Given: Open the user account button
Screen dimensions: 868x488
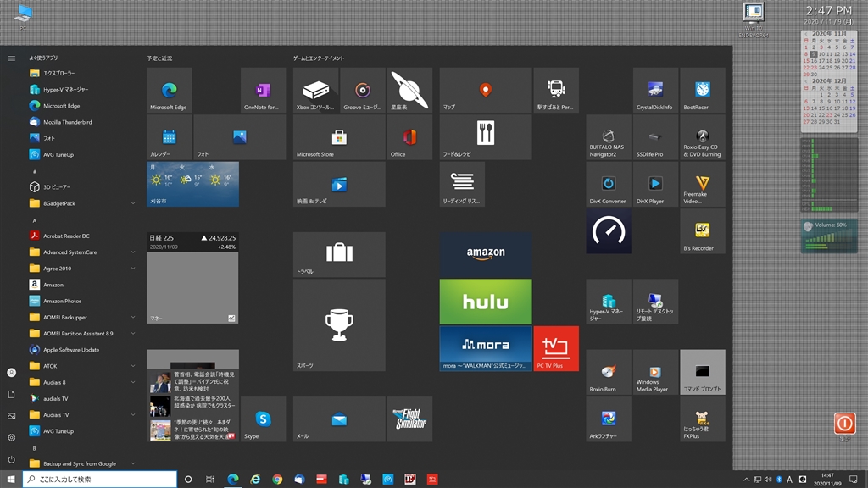Looking at the screenshot, I should click(x=11, y=373).
